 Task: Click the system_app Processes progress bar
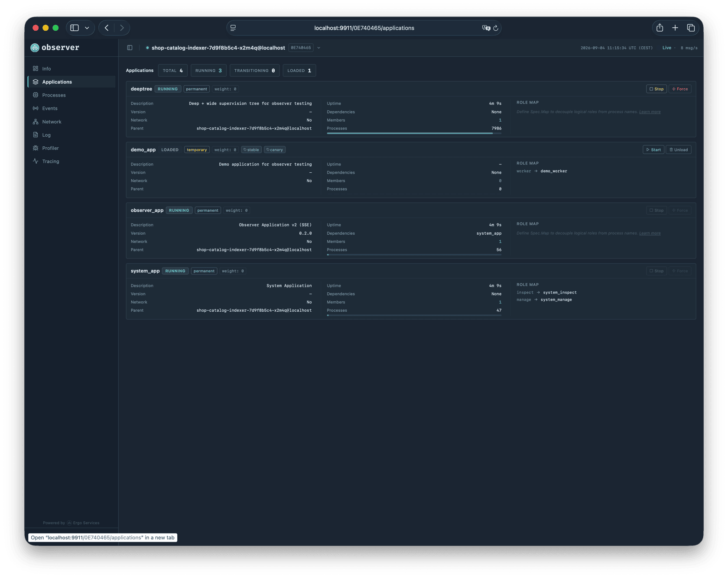point(414,315)
